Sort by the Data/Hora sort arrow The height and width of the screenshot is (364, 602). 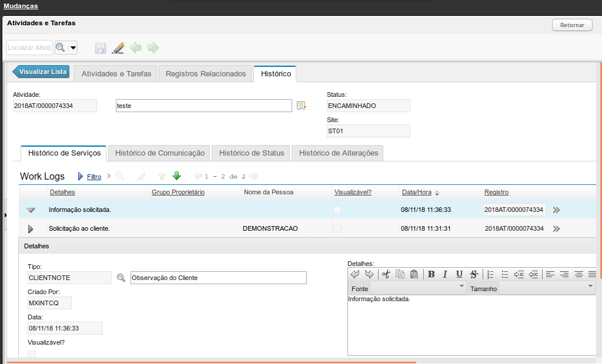click(x=437, y=193)
